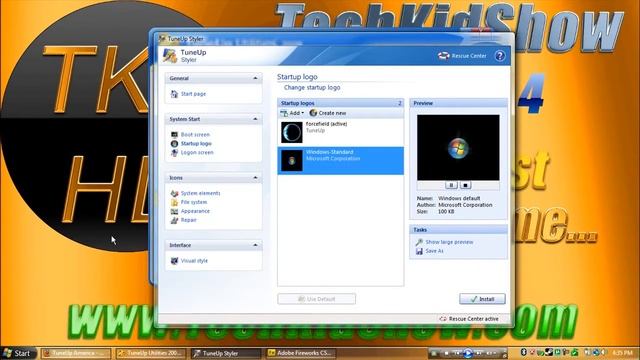The width and height of the screenshot is (640, 360).
Task: Click play on taskbar media toolbar
Action: pyautogui.click(x=468, y=353)
